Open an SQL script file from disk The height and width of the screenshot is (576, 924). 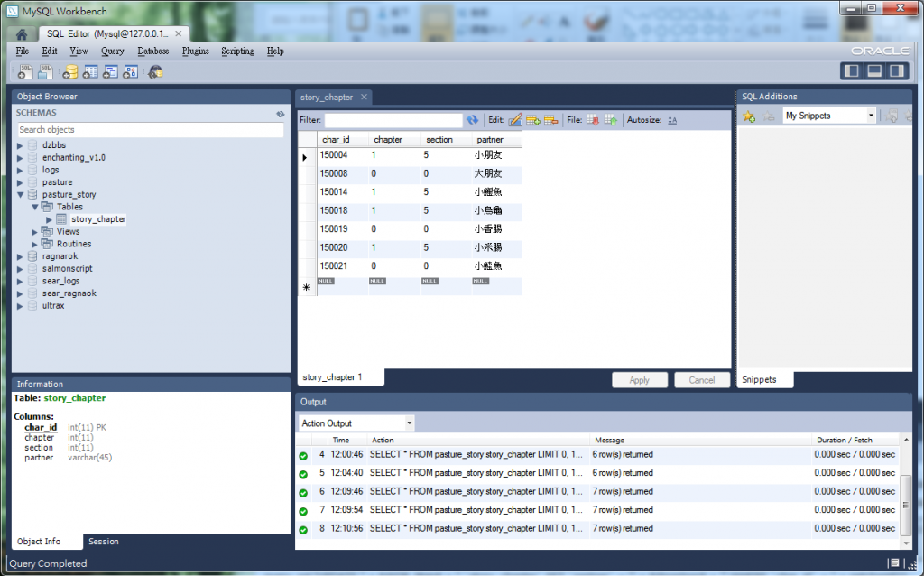[45, 72]
